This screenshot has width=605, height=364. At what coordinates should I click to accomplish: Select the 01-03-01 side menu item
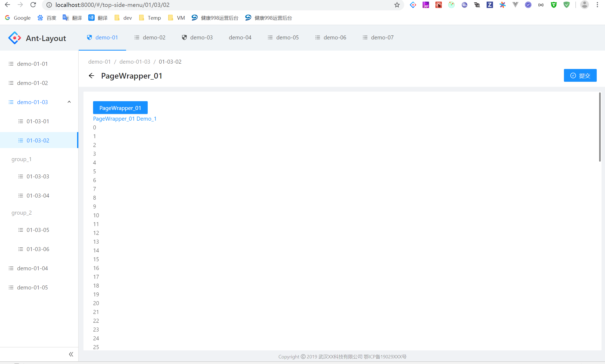(x=38, y=121)
